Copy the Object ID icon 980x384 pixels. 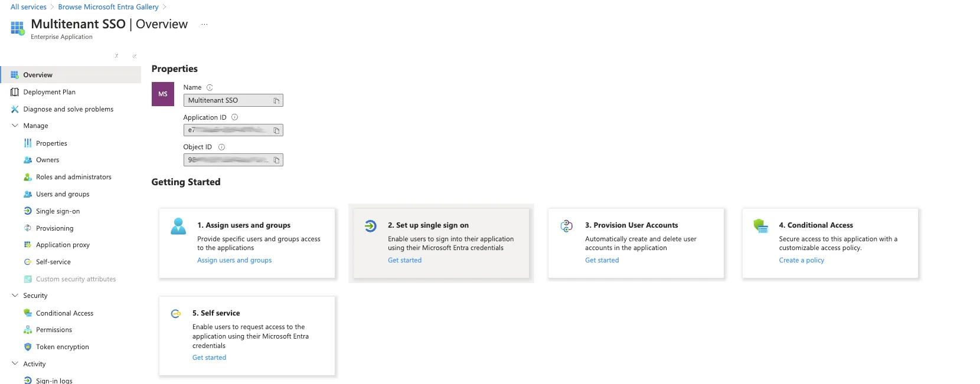point(276,160)
